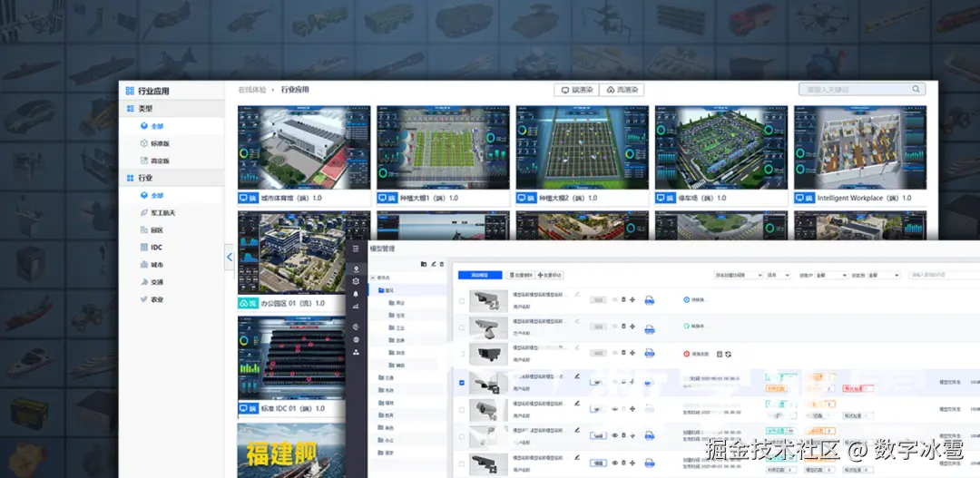
Task: Toggle the eye visibility icon in the 待转换 row
Action: (x=615, y=300)
